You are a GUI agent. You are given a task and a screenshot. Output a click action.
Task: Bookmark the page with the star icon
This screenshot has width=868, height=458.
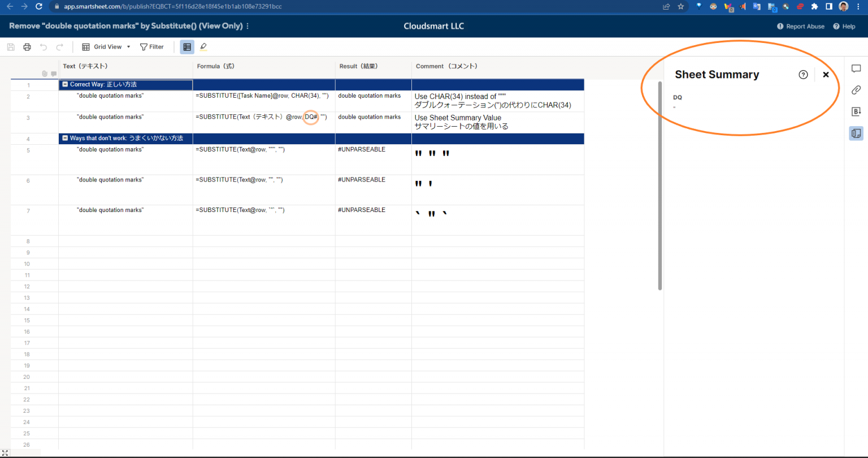click(680, 7)
